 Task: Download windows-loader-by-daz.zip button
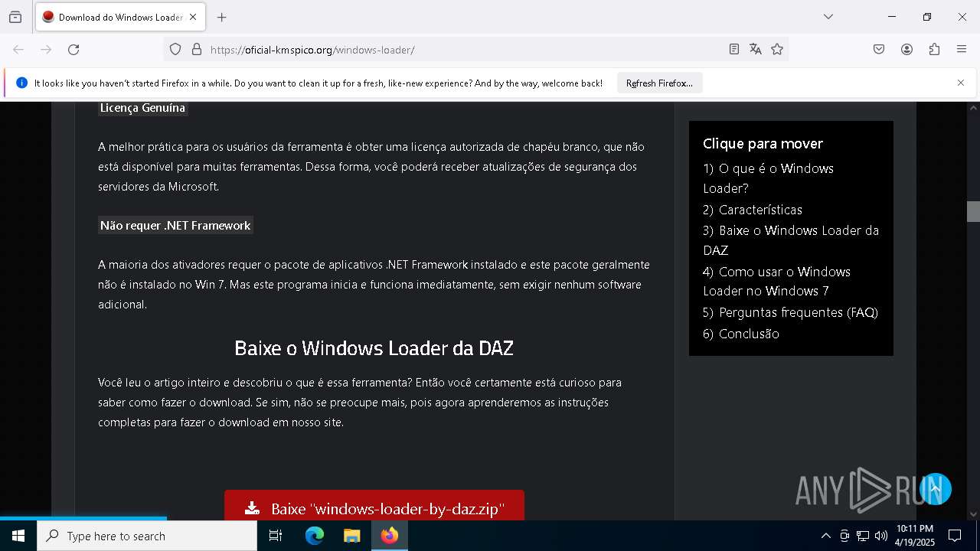pos(374,507)
